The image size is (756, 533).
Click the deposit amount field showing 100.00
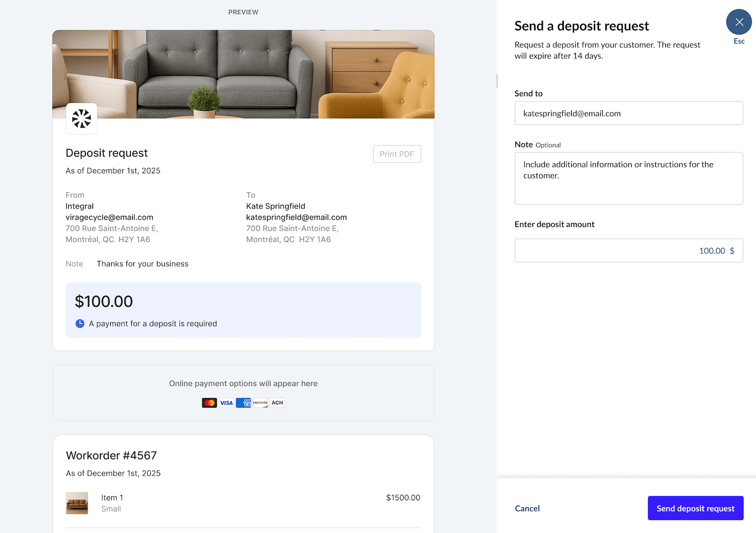coord(628,250)
